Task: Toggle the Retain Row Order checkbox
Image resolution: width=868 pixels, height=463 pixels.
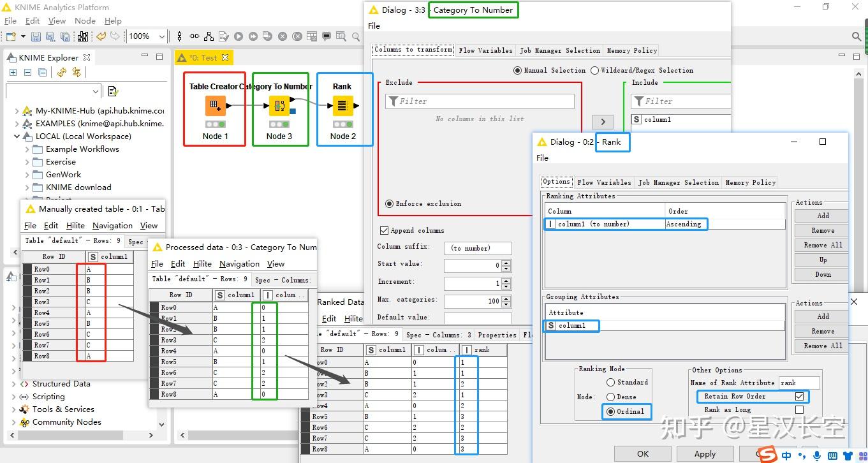Action: [799, 396]
